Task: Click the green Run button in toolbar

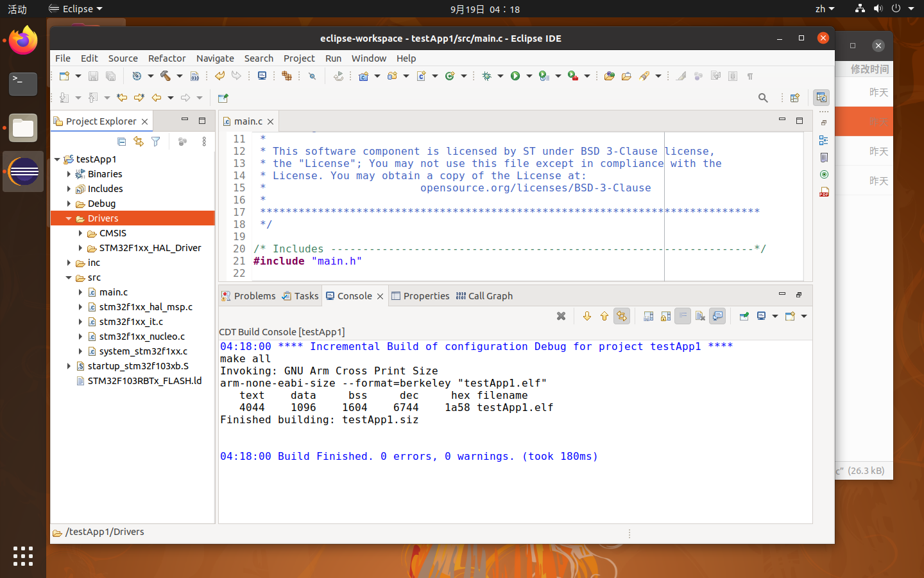Action: (515, 76)
